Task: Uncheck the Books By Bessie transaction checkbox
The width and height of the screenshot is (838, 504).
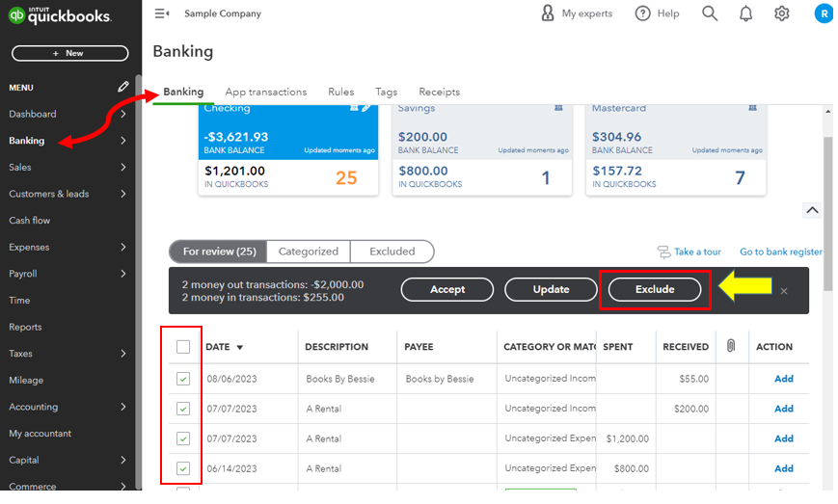Action: [x=183, y=379]
